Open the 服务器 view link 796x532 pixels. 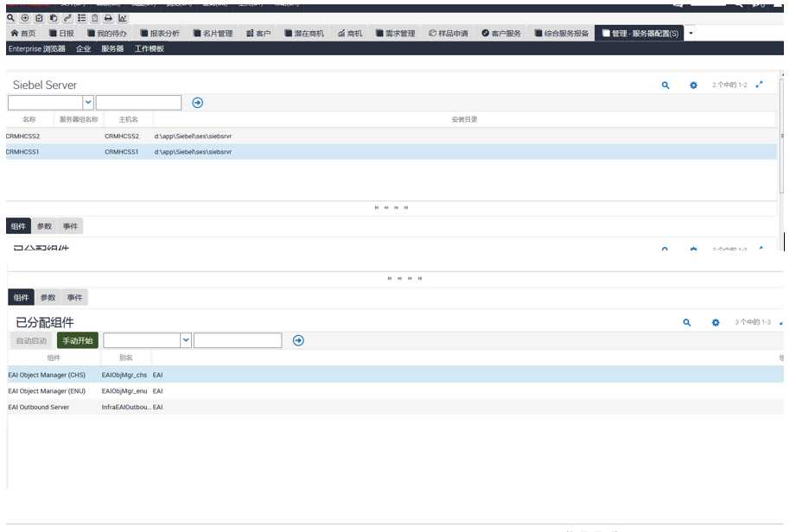[x=112, y=48]
